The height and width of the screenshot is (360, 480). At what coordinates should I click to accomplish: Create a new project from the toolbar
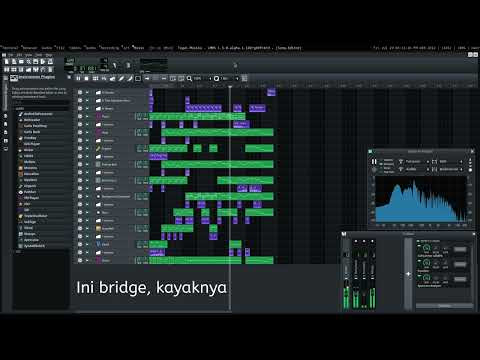click(x=7, y=62)
